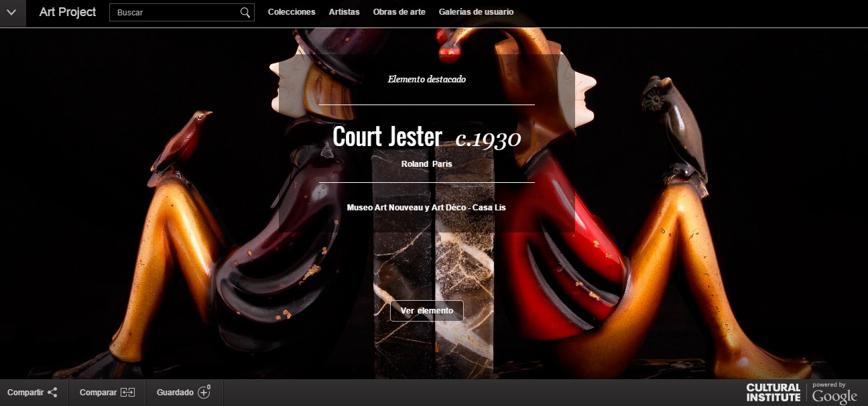
Task: Open the Colecciones menu
Action: [292, 12]
